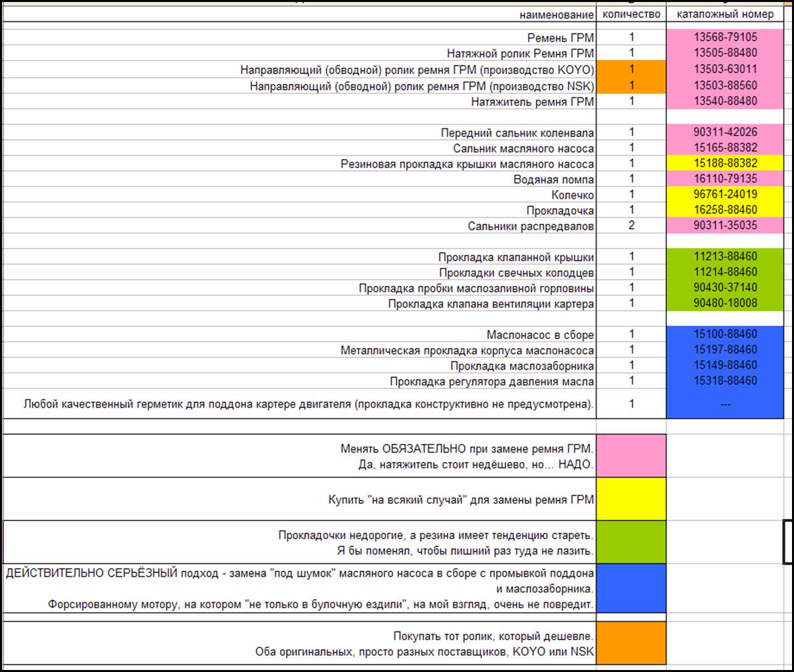
Task: Click the yellow legend color swatch
Action: point(631,499)
